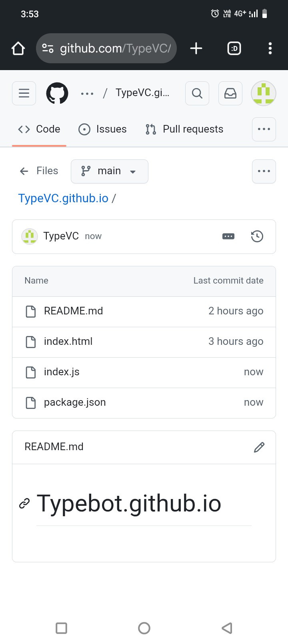
Task: Tap the browser home icon
Action: coord(18,48)
